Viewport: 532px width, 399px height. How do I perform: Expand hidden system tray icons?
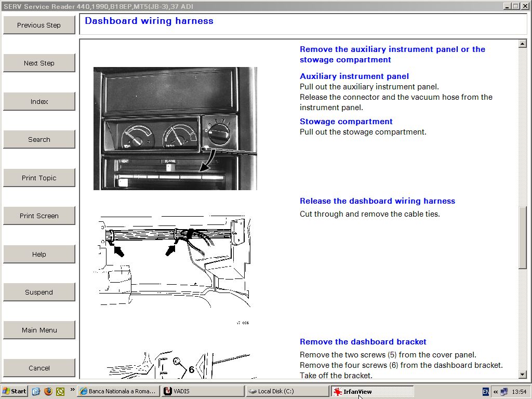[x=495, y=392]
